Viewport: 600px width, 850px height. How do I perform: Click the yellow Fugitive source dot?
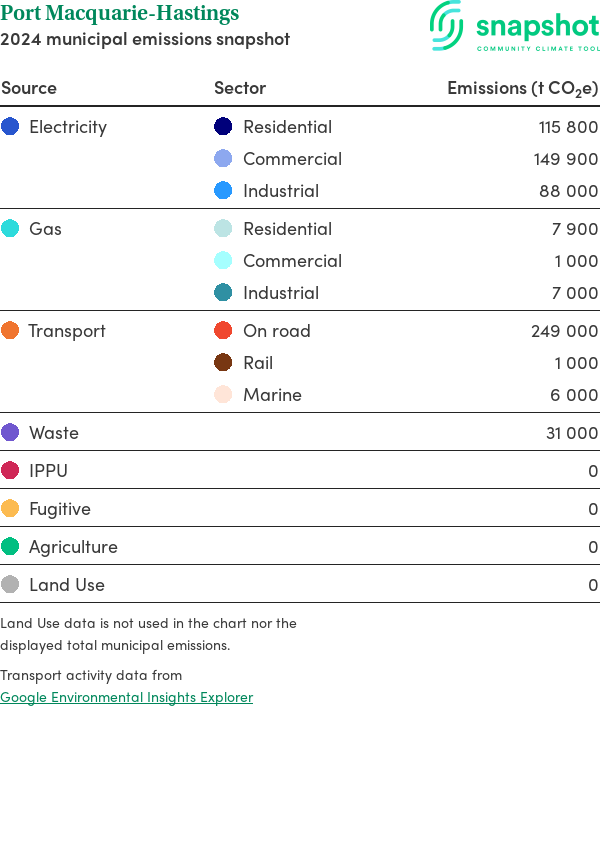point(10,509)
